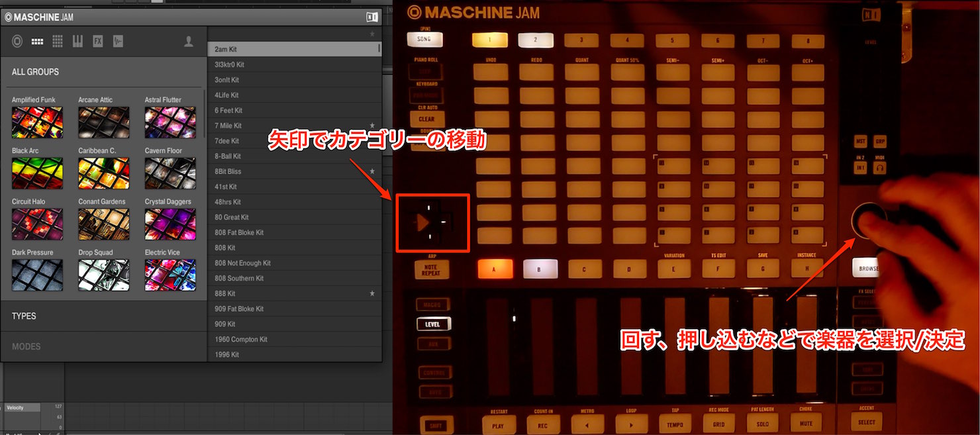Select the Sounds grid icon in the browser
Screen dimensions: 980x435
click(58, 42)
